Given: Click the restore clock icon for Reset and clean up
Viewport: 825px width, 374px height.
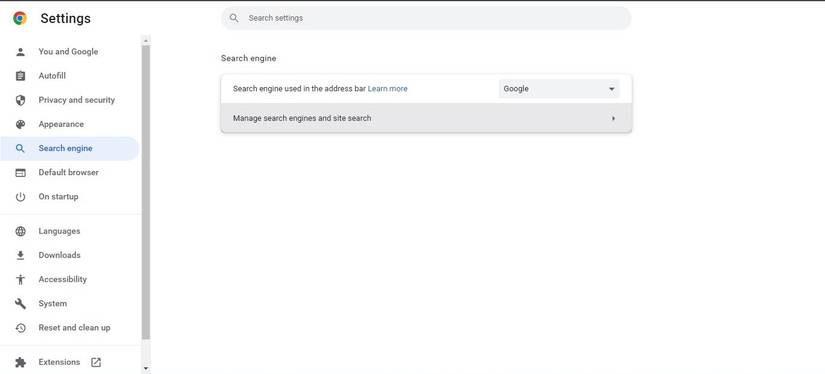Looking at the screenshot, I should [x=21, y=328].
